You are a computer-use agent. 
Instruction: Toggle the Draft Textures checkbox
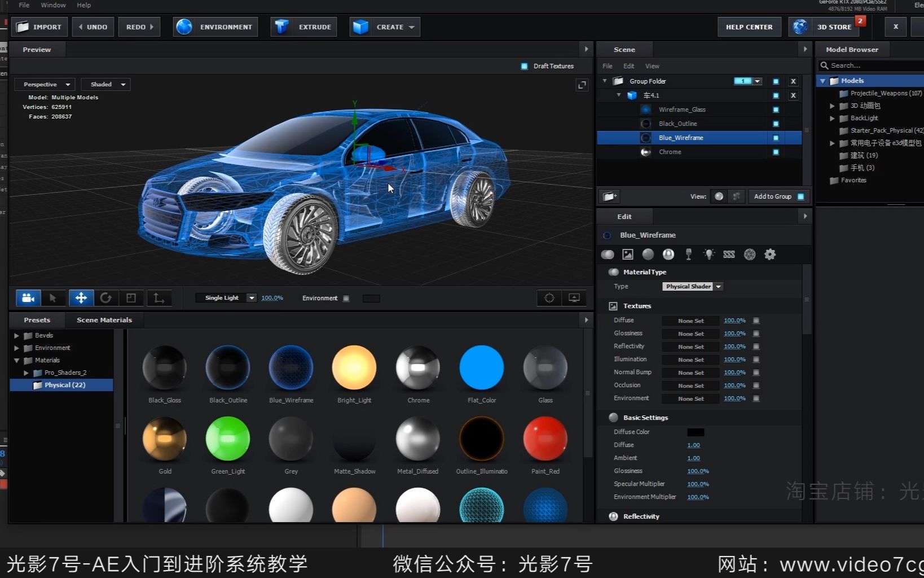click(524, 65)
